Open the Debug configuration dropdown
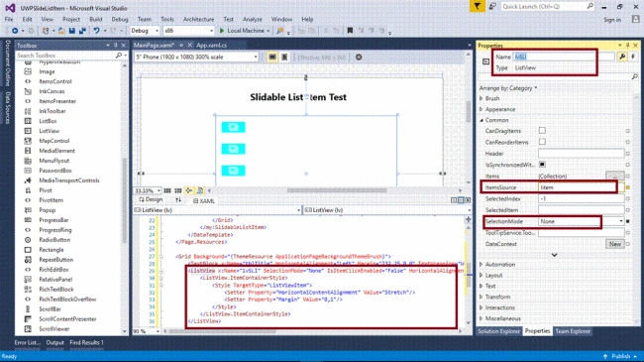This screenshot has width=644, height=362. click(145, 31)
